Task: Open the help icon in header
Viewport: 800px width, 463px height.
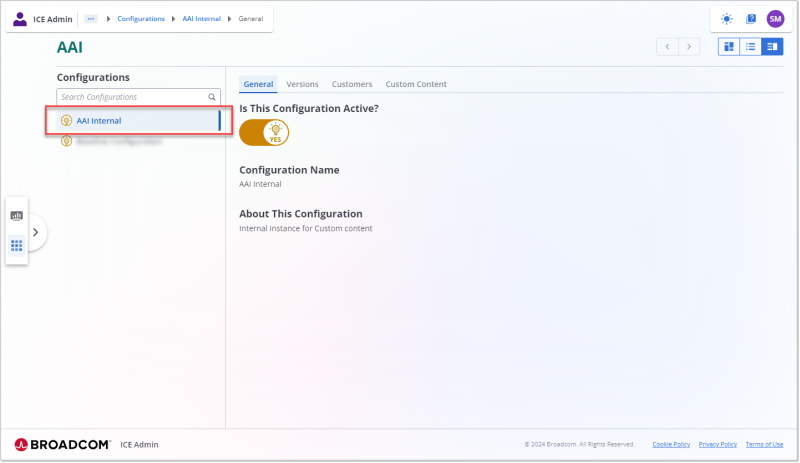Action: [x=751, y=19]
